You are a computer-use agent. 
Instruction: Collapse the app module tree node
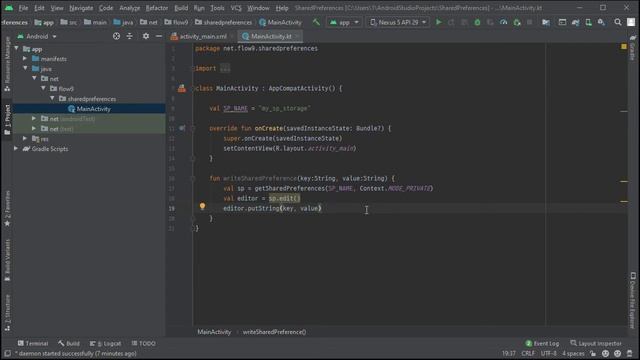tap(17, 49)
